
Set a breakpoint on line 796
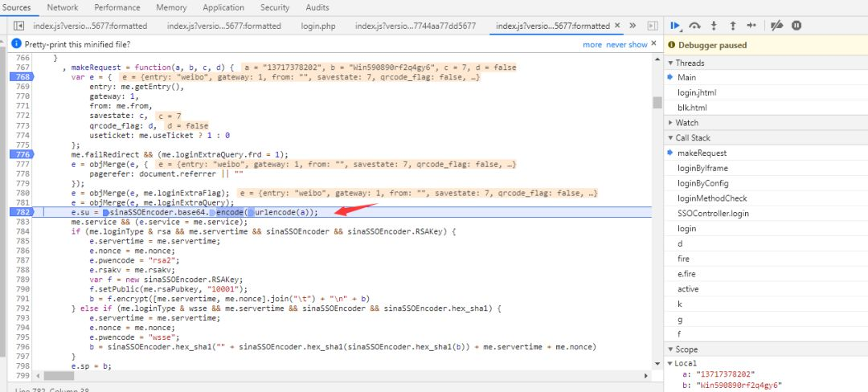(23, 347)
